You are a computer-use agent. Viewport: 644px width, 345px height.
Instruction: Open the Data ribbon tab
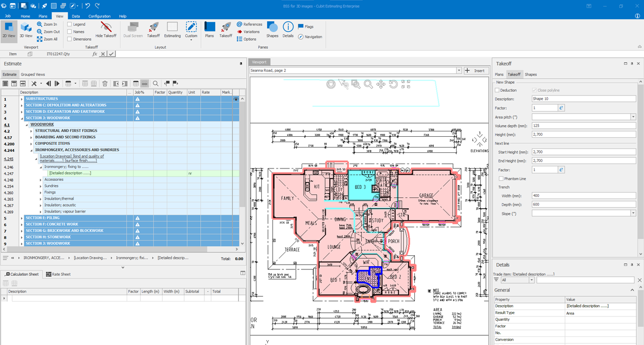[x=76, y=16]
